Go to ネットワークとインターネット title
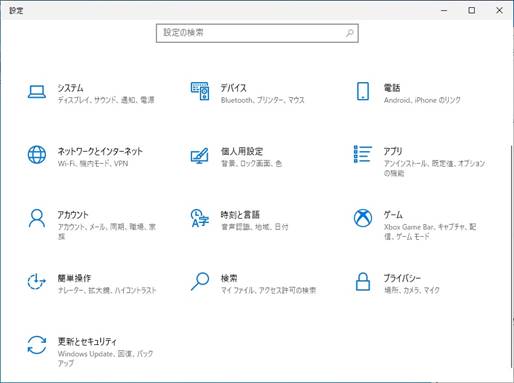Viewport: 514px width, 383px height. (x=100, y=151)
